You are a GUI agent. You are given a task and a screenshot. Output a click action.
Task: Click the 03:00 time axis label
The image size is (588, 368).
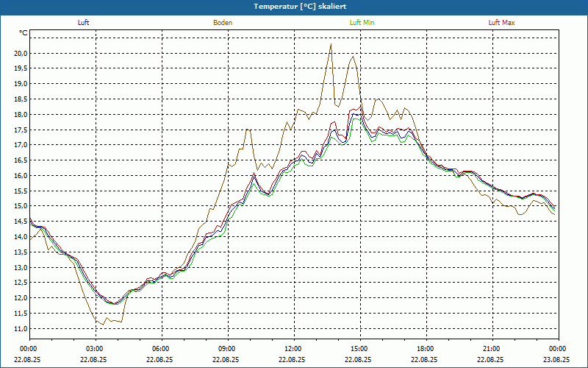click(x=95, y=349)
